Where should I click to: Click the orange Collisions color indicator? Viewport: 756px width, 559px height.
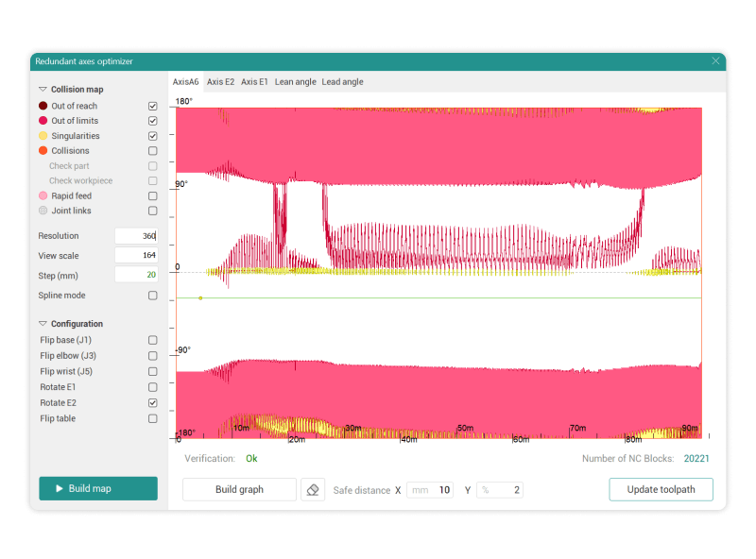[43, 151]
